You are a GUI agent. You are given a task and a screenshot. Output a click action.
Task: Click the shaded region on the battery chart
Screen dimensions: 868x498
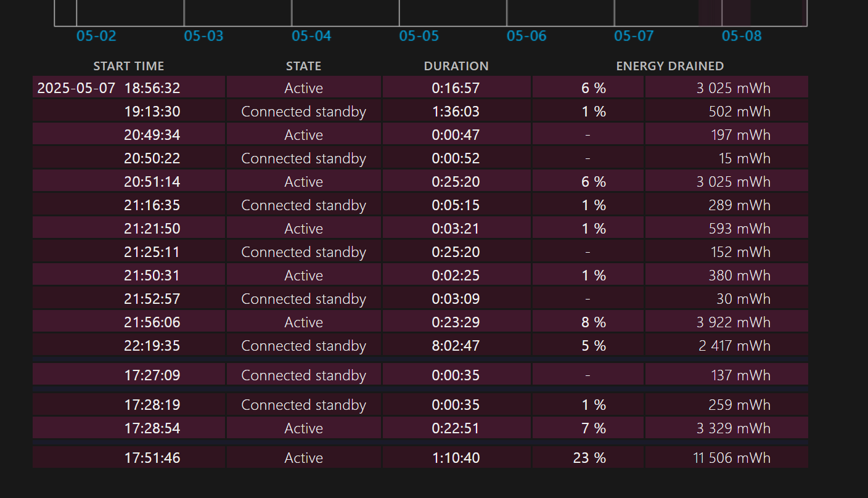(x=736, y=12)
